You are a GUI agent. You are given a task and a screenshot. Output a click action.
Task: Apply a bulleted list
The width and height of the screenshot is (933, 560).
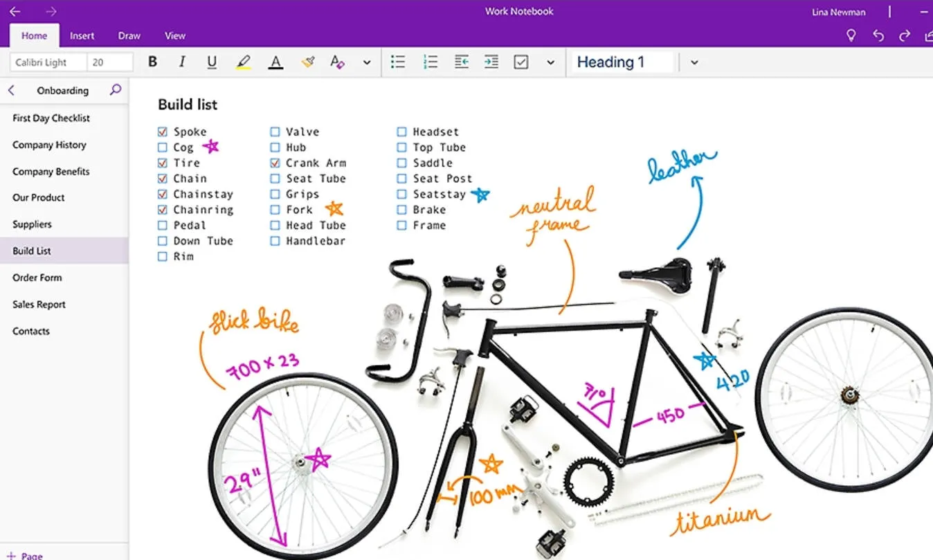[x=398, y=62]
